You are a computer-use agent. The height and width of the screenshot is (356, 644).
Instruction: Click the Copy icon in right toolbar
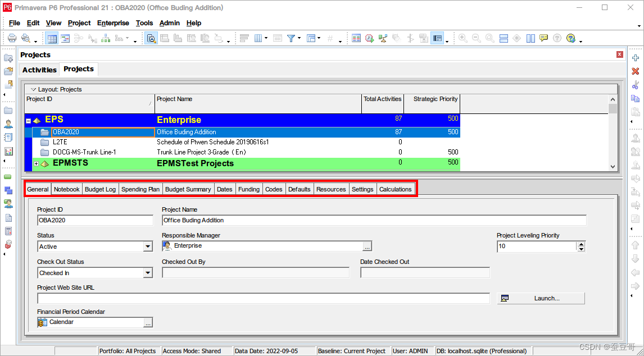tap(636, 99)
